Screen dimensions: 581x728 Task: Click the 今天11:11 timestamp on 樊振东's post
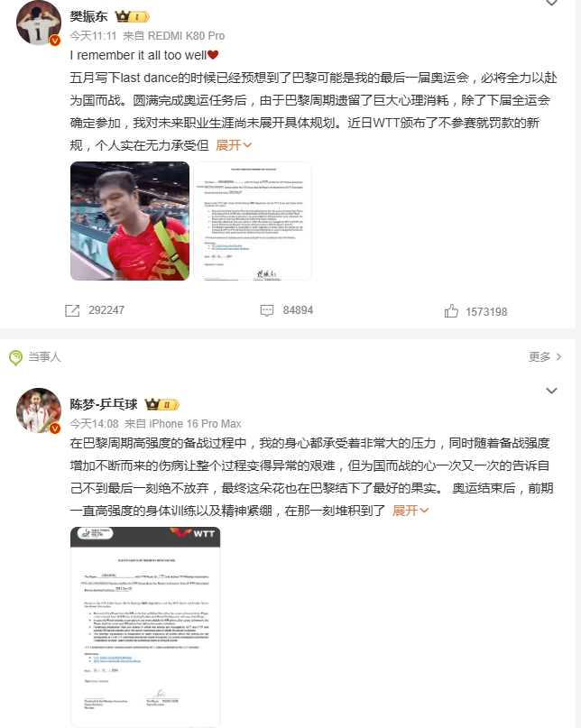coord(93,36)
